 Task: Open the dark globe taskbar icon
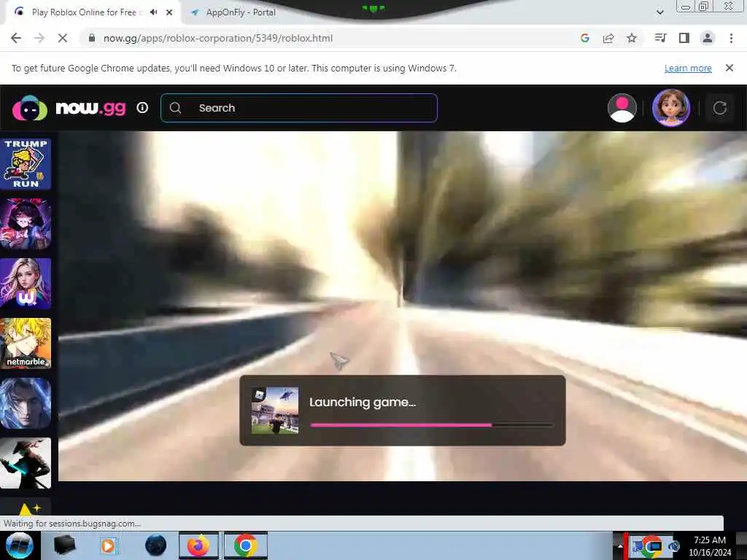coord(155,545)
